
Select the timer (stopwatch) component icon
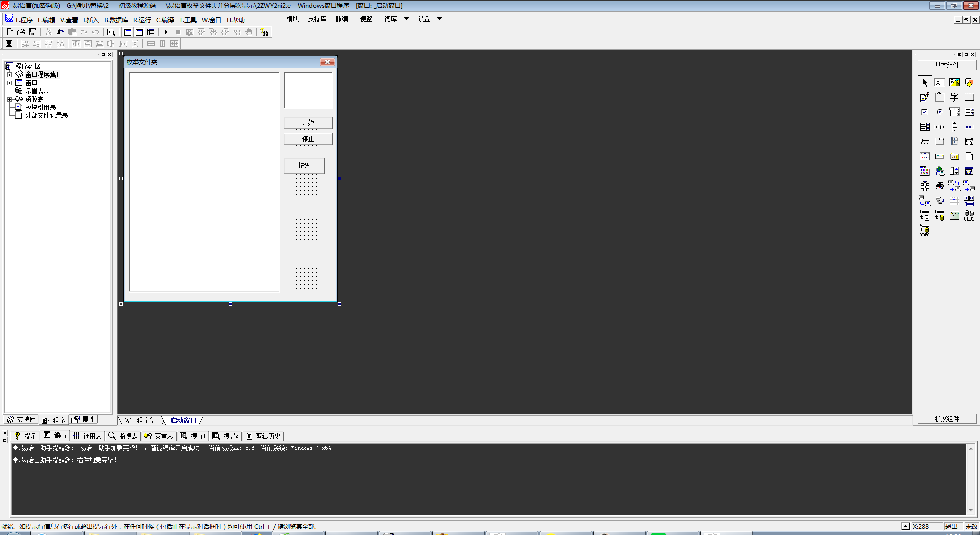click(x=925, y=186)
